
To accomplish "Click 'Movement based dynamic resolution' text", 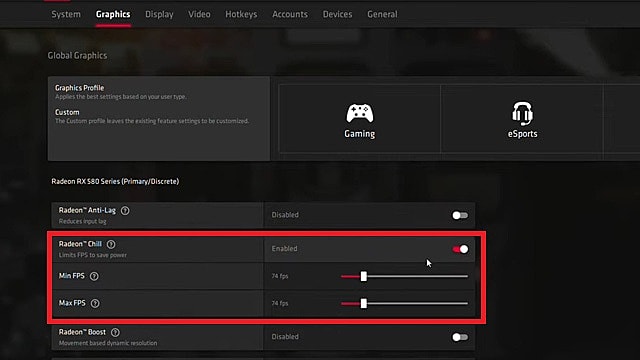I will (108, 343).
